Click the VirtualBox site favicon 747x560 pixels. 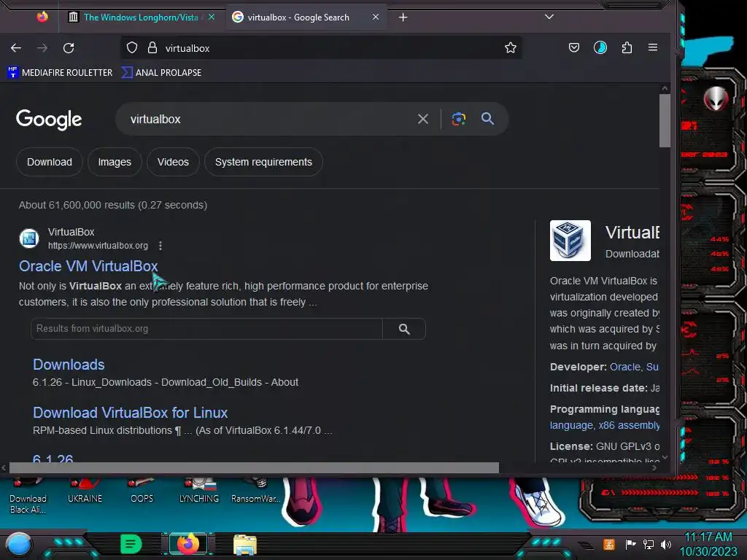[29, 238]
